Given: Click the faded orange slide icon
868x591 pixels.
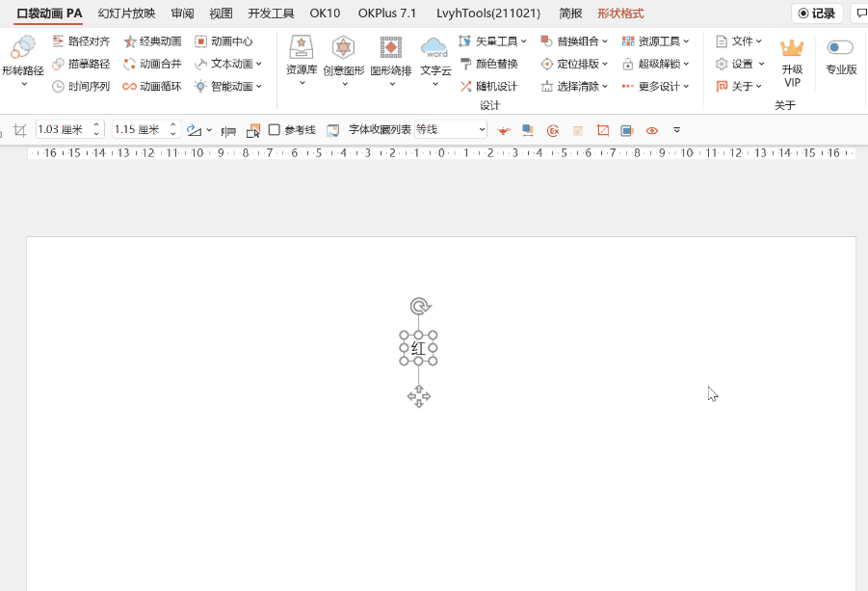Looking at the screenshot, I should [577, 131].
